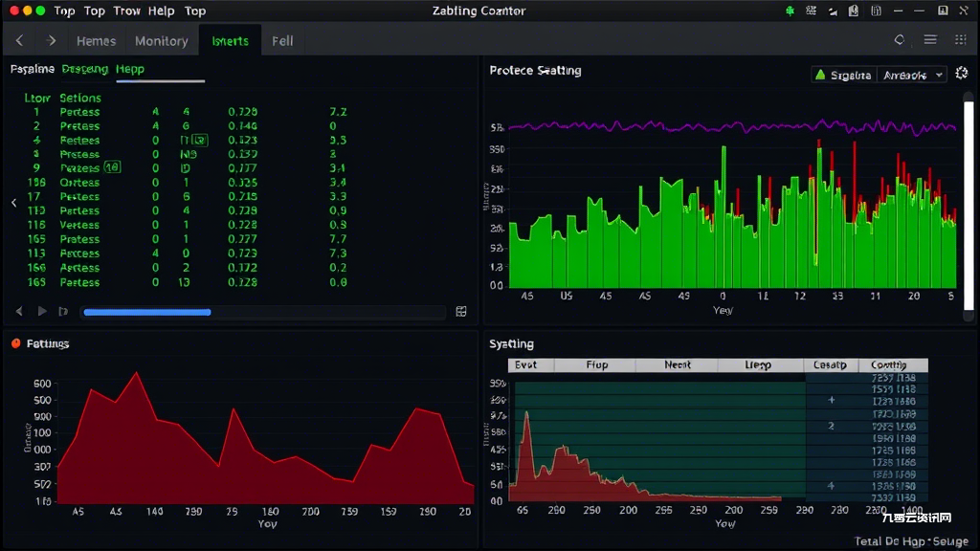The height and width of the screenshot is (551, 980).
Task: Click the value 0.715 in the table
Action: click(x=242, y=196)
